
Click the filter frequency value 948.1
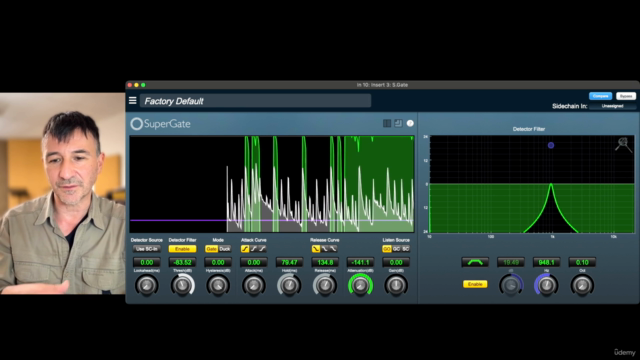[547, 262]
